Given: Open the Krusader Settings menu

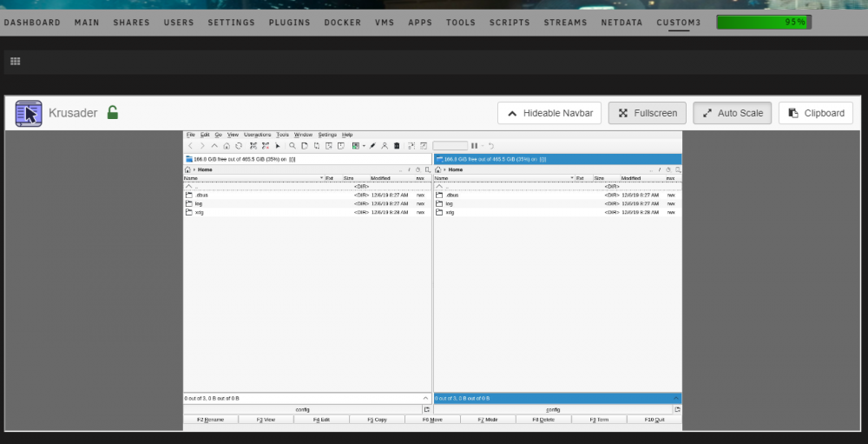Looking at the screenshot, I should (327, 135).
